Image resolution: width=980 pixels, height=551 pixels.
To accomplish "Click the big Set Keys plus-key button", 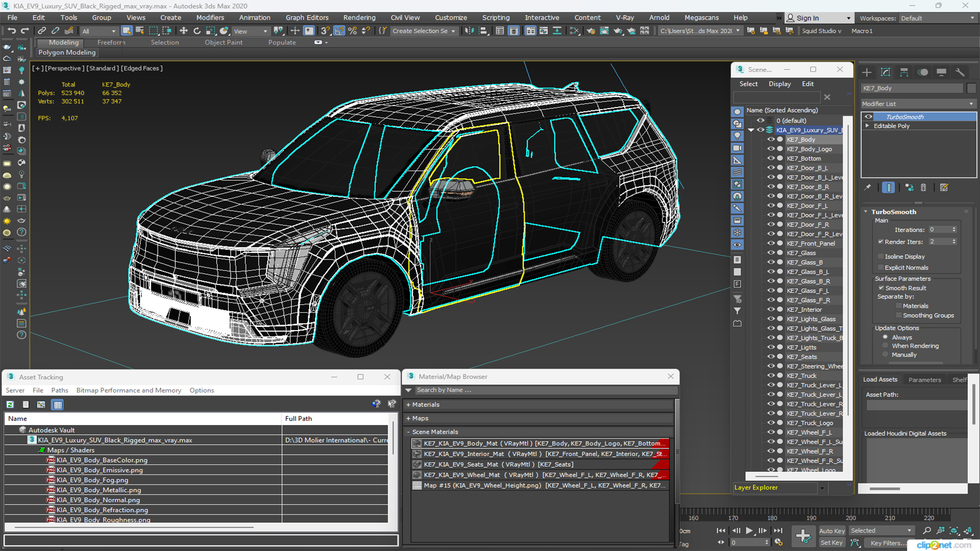I will (x=803, y=536).
